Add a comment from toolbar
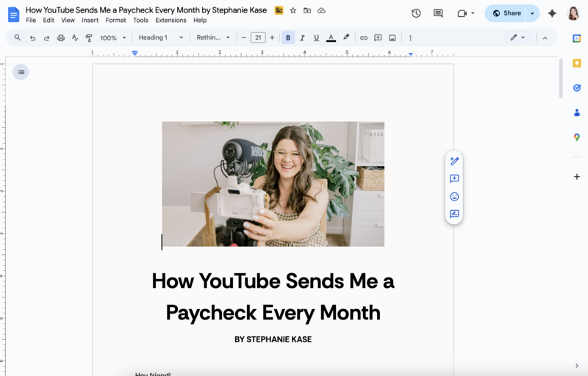This screenshot has width=588, height=376. pos(378,38)
